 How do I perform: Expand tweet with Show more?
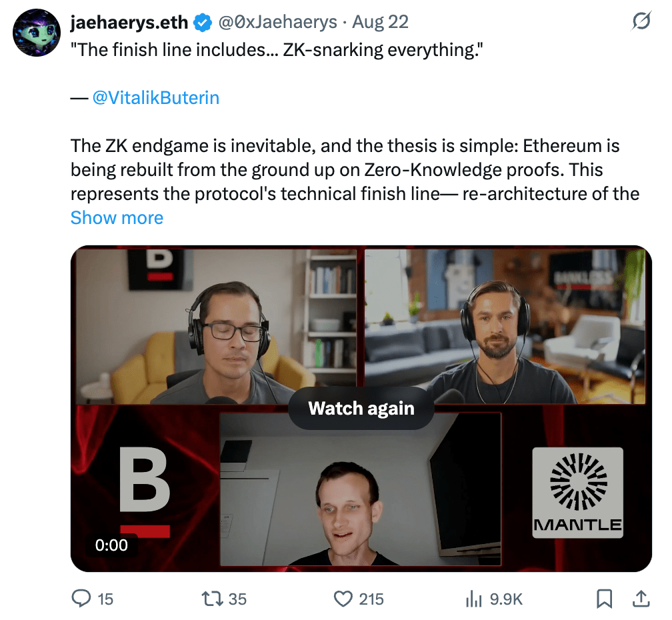pyautogui.click(x=117, y=217)
